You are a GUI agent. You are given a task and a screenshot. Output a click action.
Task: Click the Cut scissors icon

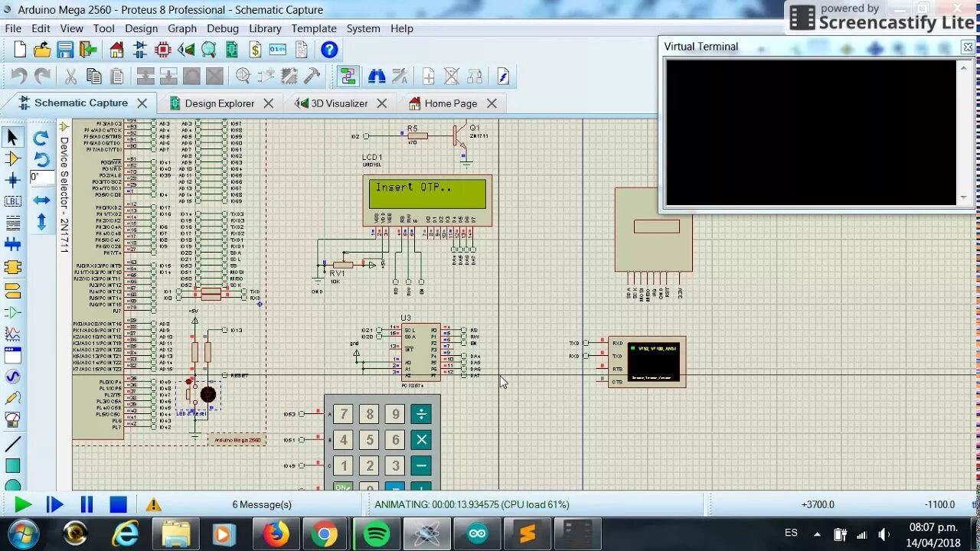(70, 77)
